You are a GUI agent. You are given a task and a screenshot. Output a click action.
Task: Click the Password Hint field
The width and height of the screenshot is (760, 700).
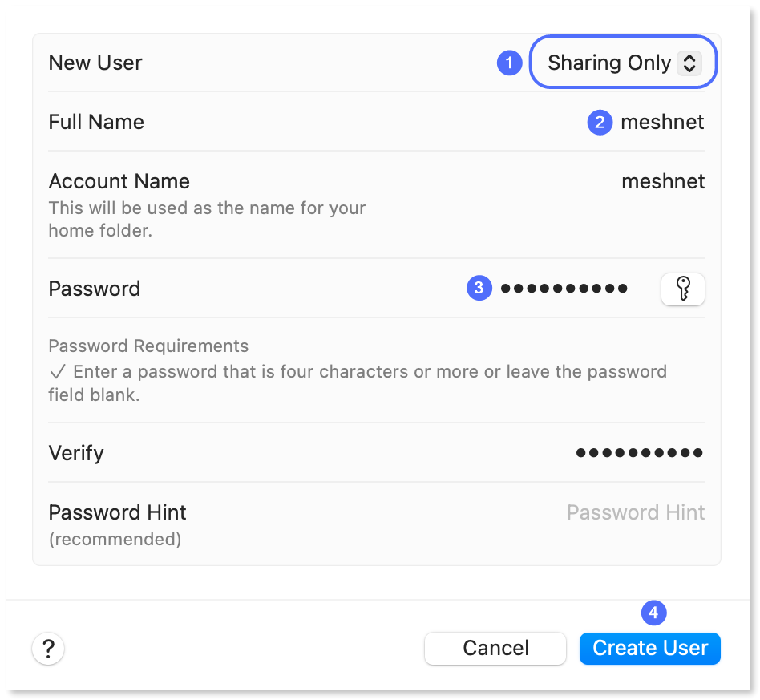click(x=636, y=512)
